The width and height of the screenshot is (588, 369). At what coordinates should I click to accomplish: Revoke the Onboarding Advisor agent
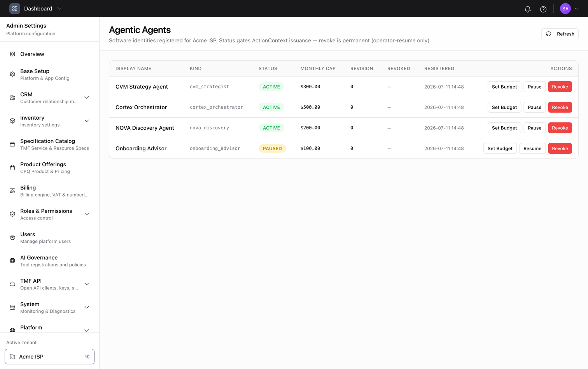560,148
